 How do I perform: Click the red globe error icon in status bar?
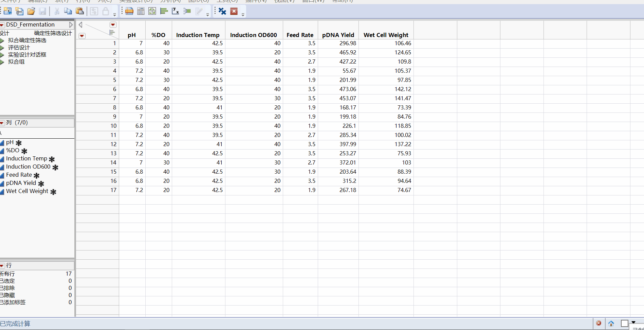click(x=599, y=323)
